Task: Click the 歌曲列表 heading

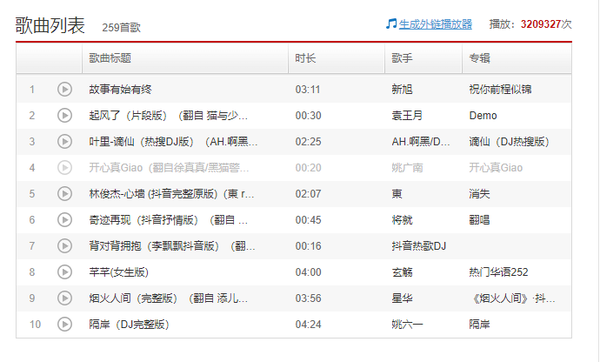Action: tap(50, 26)
